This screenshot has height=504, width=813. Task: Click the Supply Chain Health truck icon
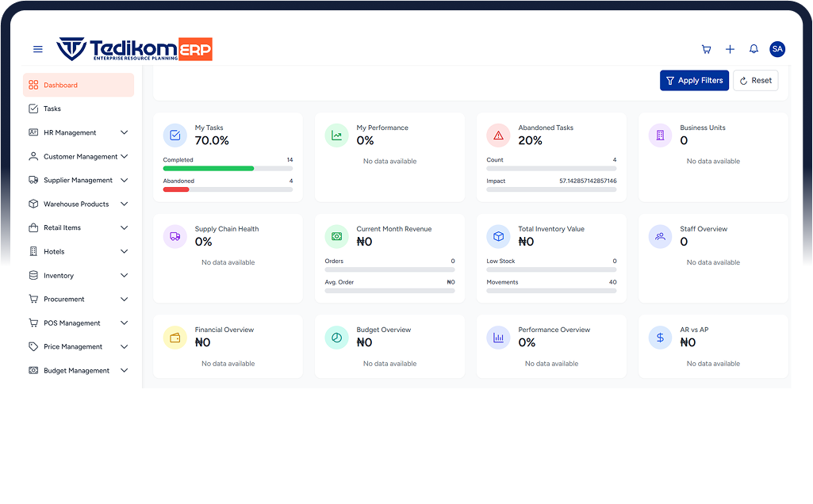(x=174, y=236)
